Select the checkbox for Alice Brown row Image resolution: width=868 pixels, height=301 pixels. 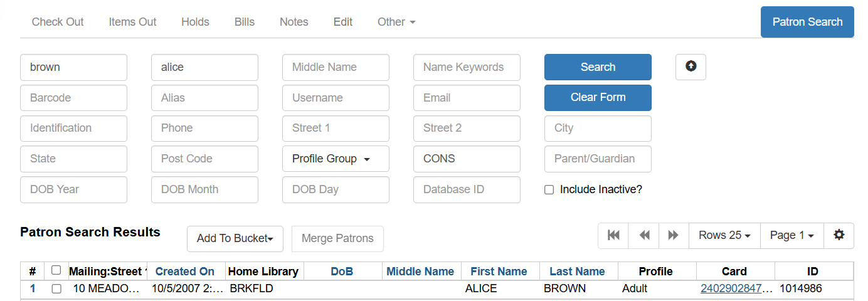56,289
